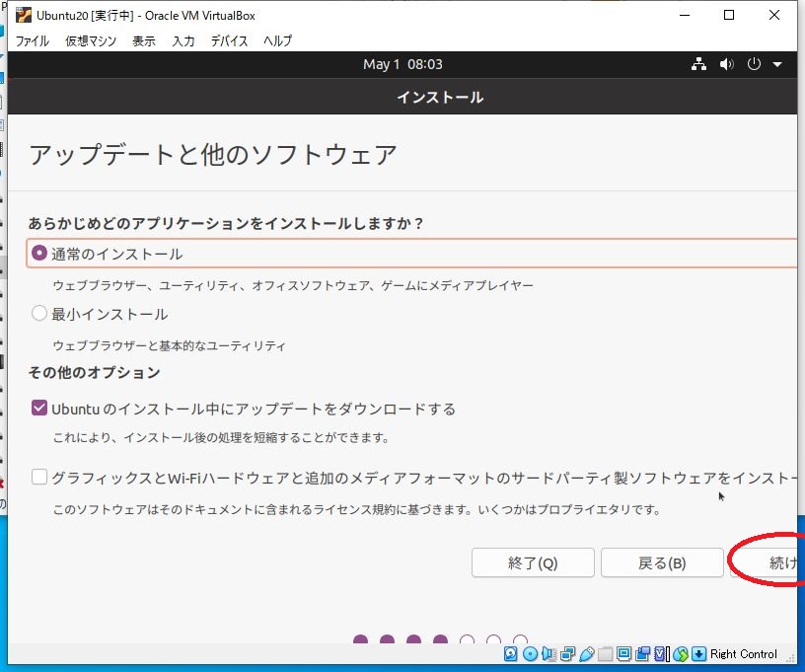Open the デバイス menu

click(229, 40)
